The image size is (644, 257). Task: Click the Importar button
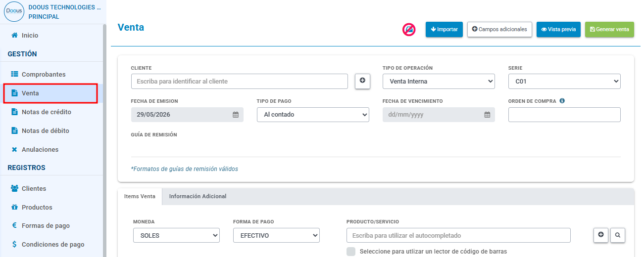tap(444, 29)
